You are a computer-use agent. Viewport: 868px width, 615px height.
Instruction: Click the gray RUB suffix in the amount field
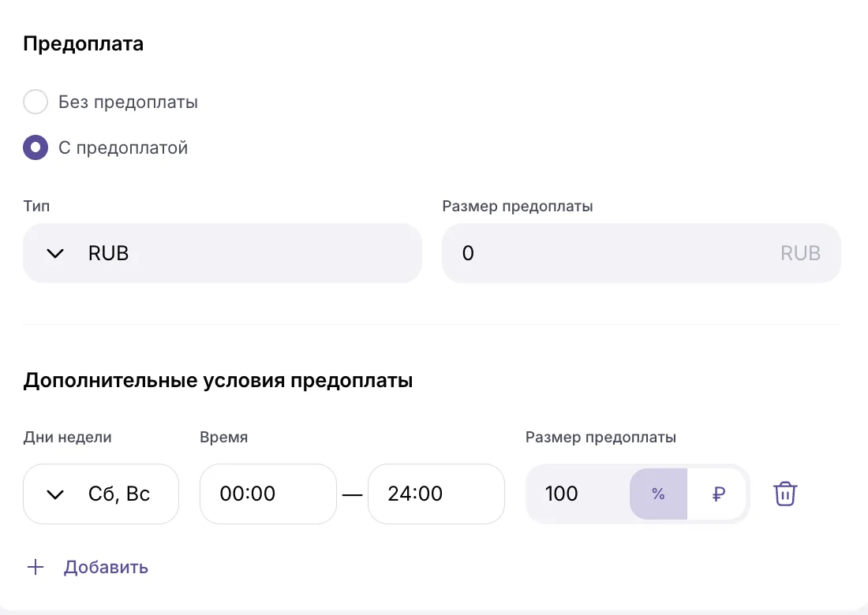[x=800, y=253]
